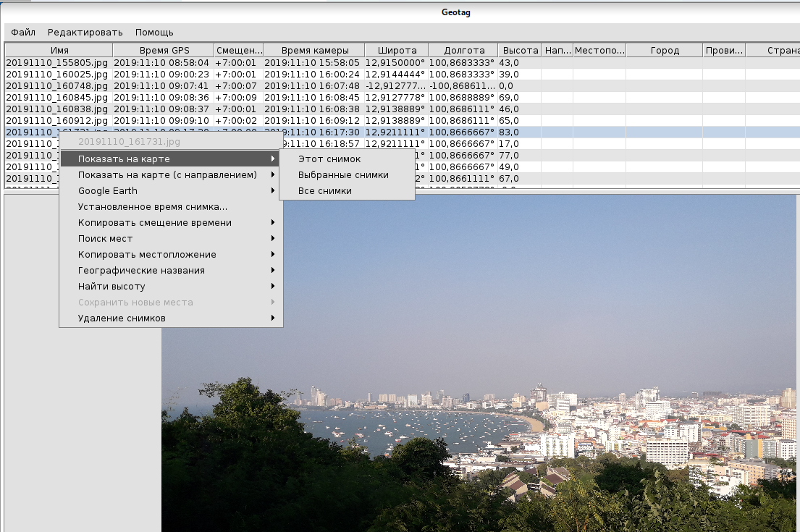Sort by the 'Имя' column header
The height and width of the screenshot is (532, 800).
tap(59, 51)
